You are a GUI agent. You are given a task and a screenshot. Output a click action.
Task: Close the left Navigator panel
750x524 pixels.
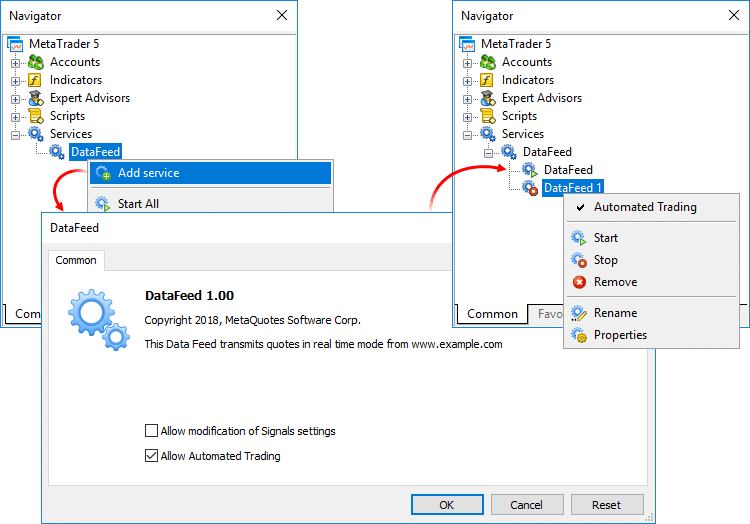(282, 15)
